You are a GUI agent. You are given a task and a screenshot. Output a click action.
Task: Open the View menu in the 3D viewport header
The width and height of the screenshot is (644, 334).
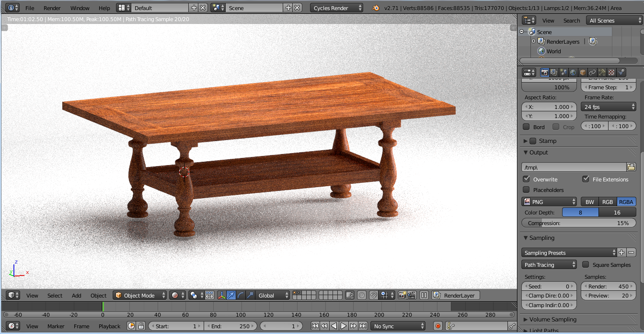32,296
